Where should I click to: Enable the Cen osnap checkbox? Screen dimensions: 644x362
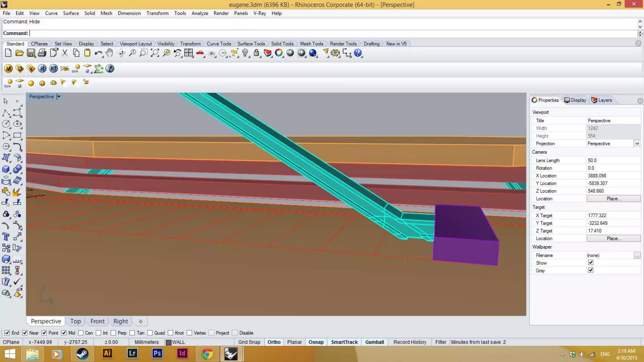[80, 333]
